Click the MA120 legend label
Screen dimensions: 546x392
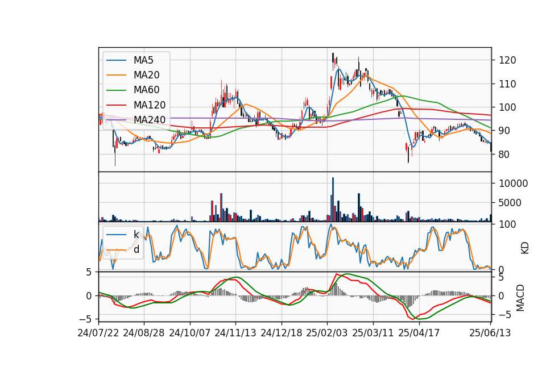click(x=150, y=105)
